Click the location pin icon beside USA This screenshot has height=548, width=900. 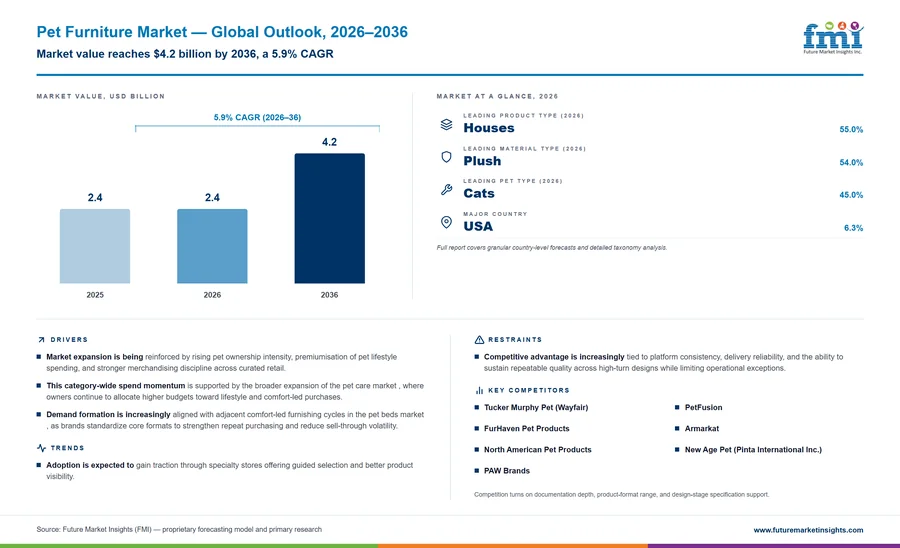tap(447, 223)
